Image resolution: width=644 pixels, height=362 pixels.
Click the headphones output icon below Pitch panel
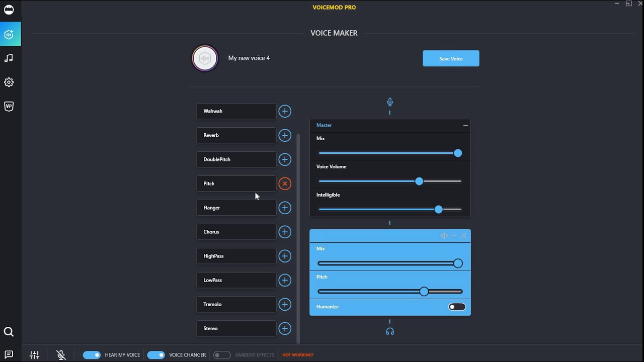click(390, 331)
